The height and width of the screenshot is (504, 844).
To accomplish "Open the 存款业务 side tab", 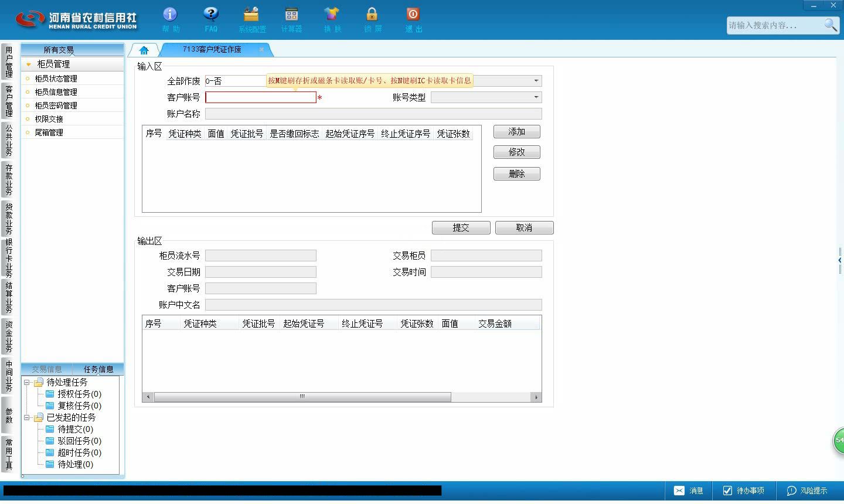I will pyautogui.click(x=8, y=179).
